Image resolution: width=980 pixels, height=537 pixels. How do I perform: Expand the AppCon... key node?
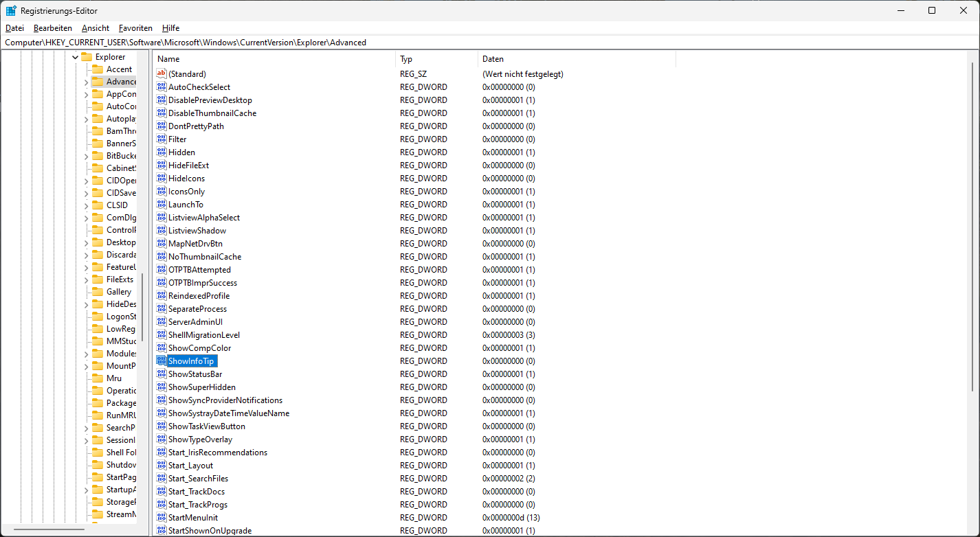coord(86,94)
